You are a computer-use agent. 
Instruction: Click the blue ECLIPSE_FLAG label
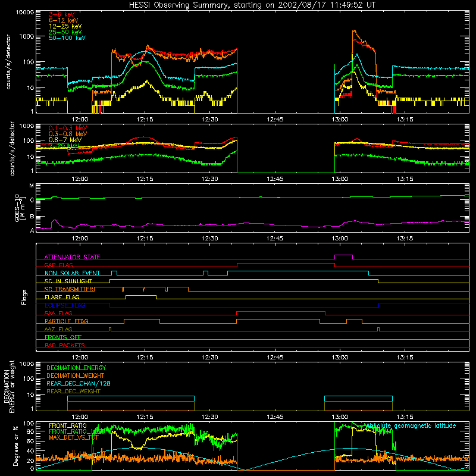click(x=65, y=305)
